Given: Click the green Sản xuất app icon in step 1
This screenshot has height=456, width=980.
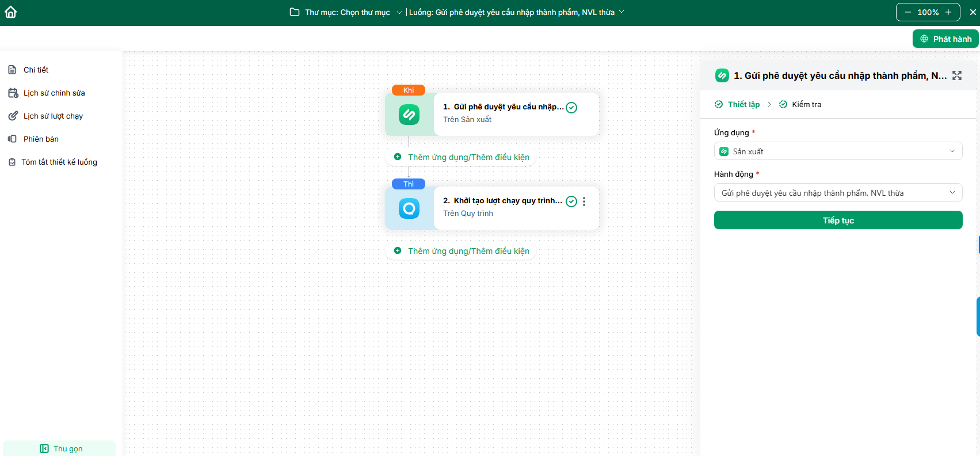Looking at the screenshot, I should [409, 114].
